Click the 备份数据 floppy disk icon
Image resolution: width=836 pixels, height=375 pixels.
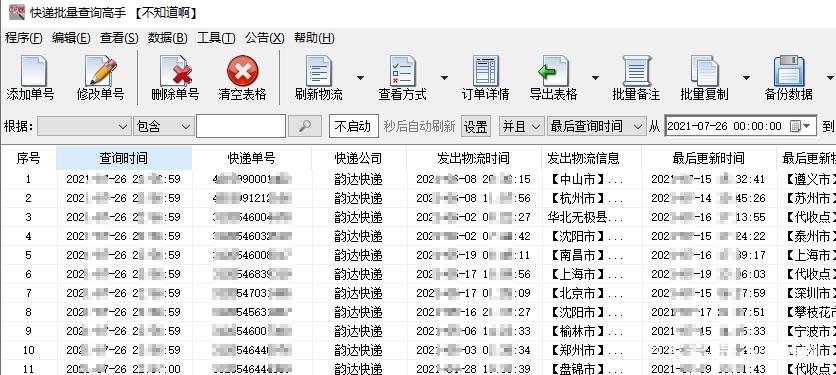[x=789, y=71]
